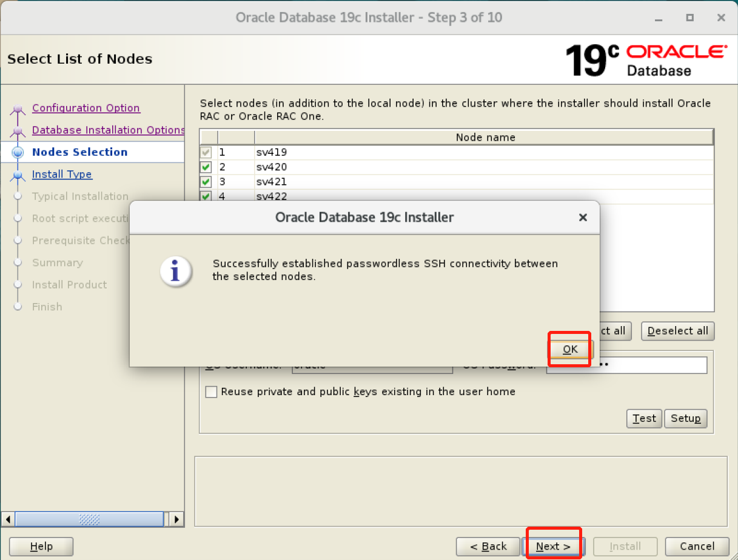Viewport: 738px width, 560px height.
Task: Click the Test SSH connectivity button
Action: [x=644, y=418]
